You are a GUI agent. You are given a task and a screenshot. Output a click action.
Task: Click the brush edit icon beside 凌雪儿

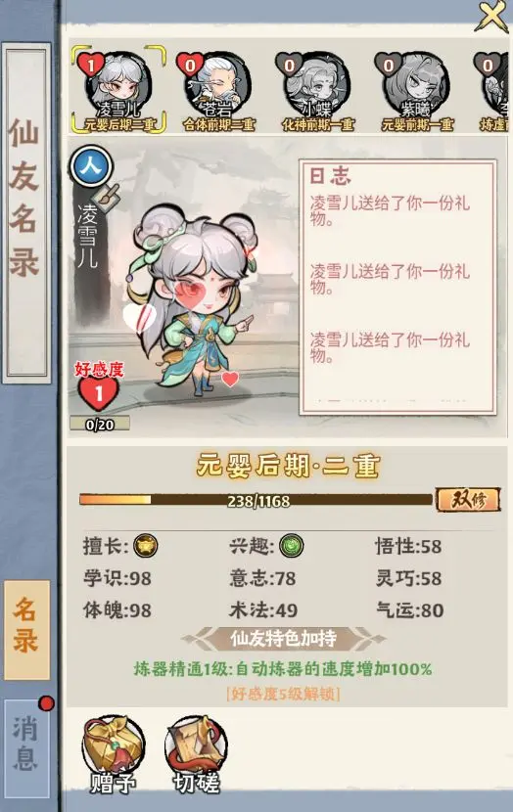pos(108,199)
